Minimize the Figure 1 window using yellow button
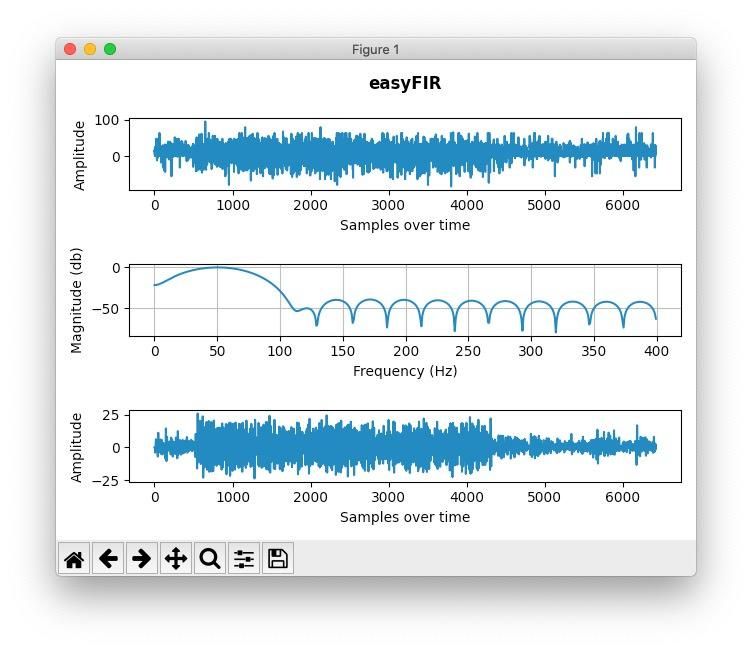The width and height of the screenshot is (752, 650). click(90, 49)
